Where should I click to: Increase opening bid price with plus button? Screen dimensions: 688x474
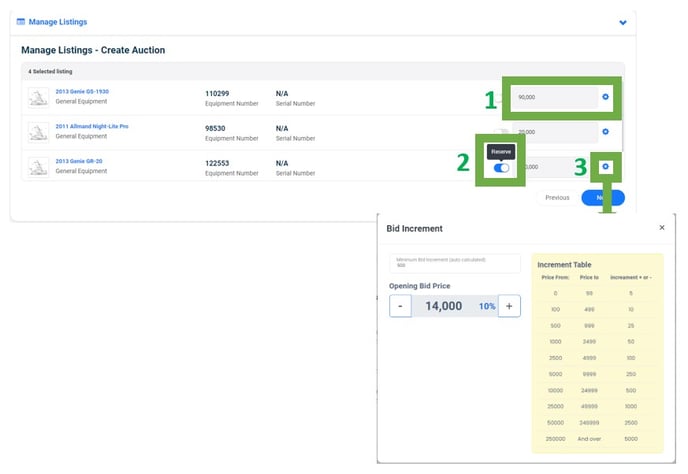pos(509,306)
